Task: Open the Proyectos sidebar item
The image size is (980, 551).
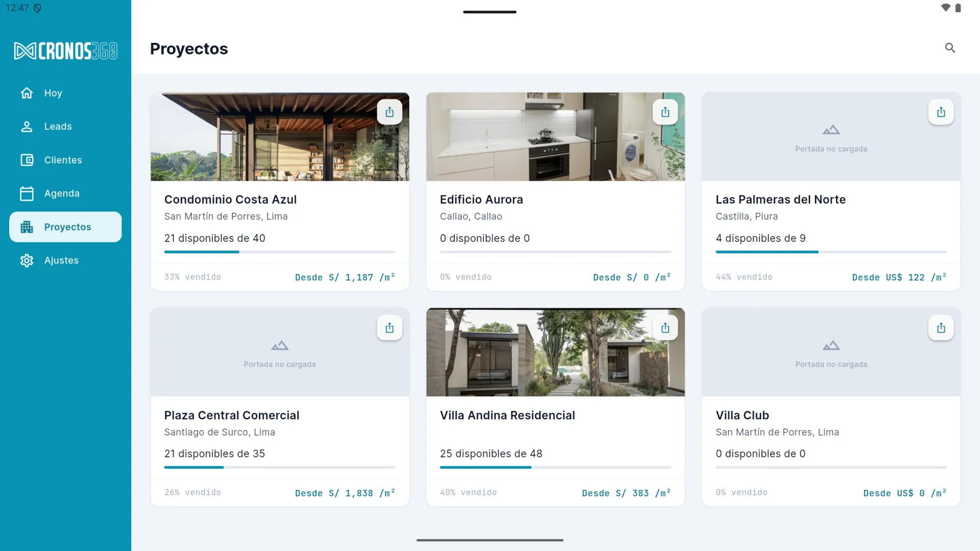Action: coord(65,227)
